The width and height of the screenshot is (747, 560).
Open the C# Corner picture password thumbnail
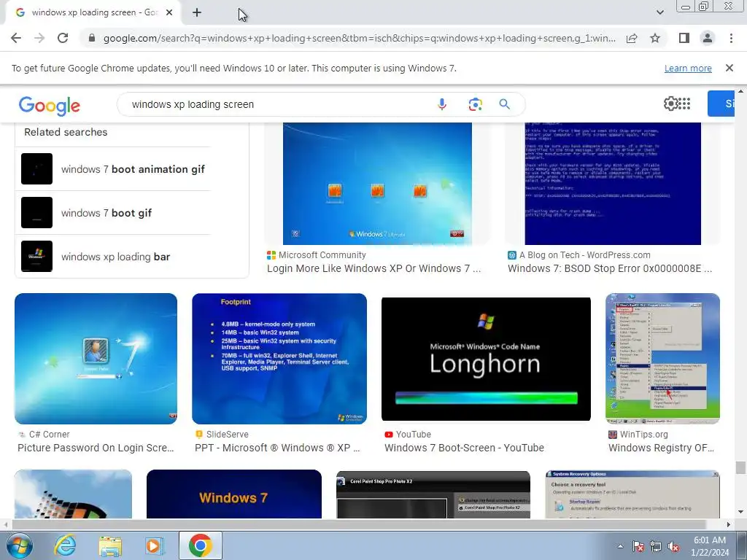(96, 359)
